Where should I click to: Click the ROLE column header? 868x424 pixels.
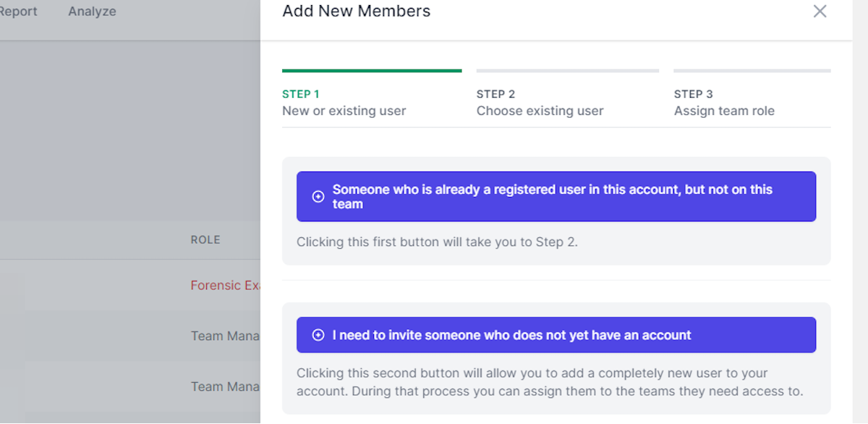click(x=205, y=239)
